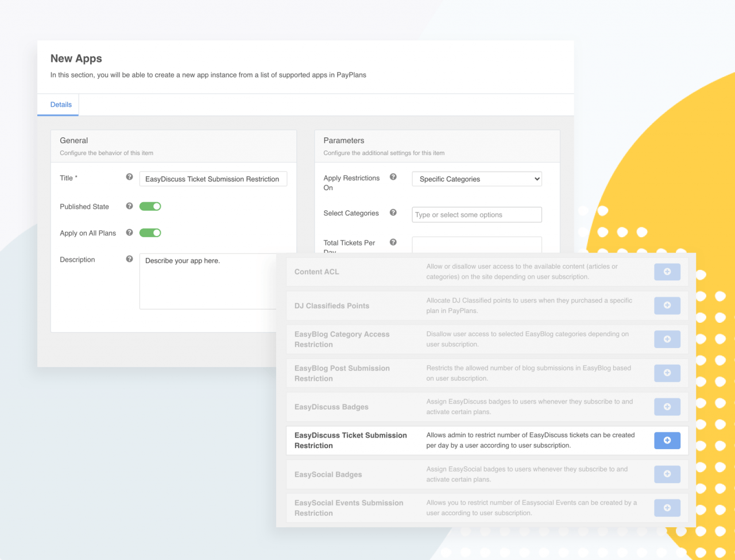Click the Total Tickets Per Day input
The image size is (735, 560).
pos(477,245)
